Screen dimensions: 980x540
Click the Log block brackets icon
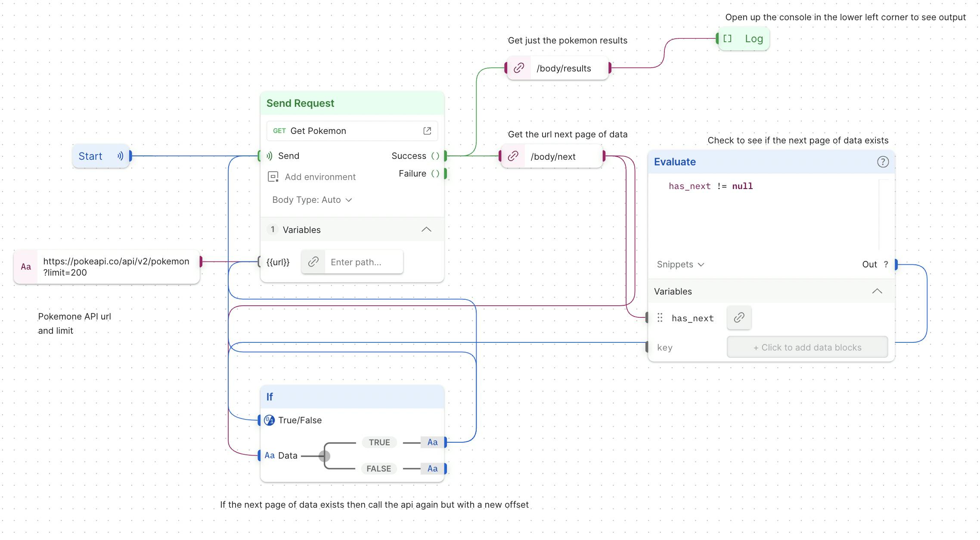click(x=727, y=39)
